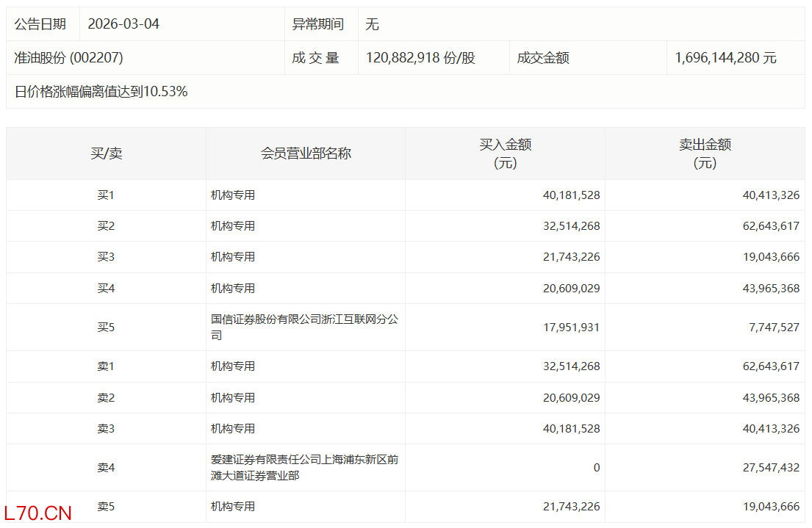The image size is (812, 528).
Task: Click the 卖出金额 (元) column header
Action: point(705,153)
